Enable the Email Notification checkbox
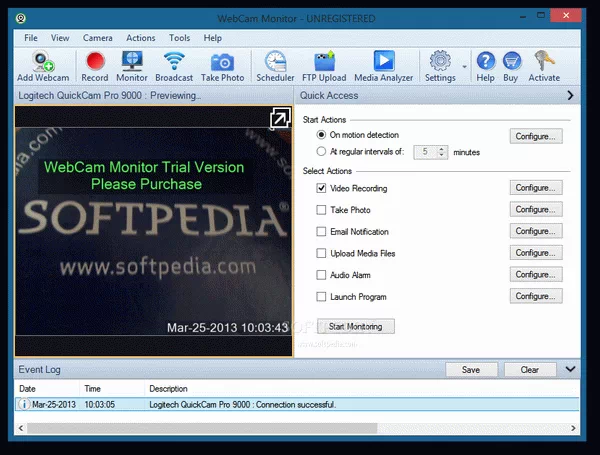The image size is (600, 455). [321, 232]
